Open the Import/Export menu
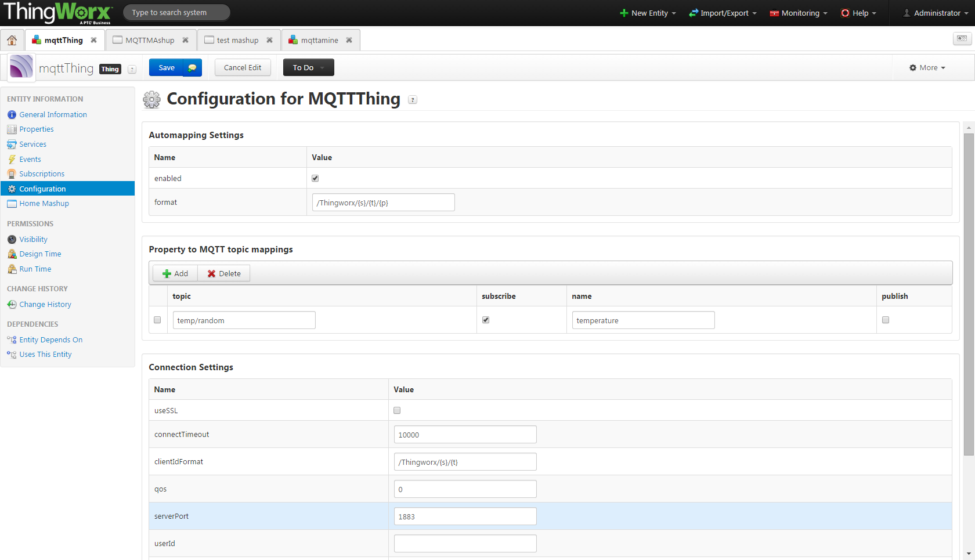This screenshot has height=560, width=975. [x=723, y=13]
